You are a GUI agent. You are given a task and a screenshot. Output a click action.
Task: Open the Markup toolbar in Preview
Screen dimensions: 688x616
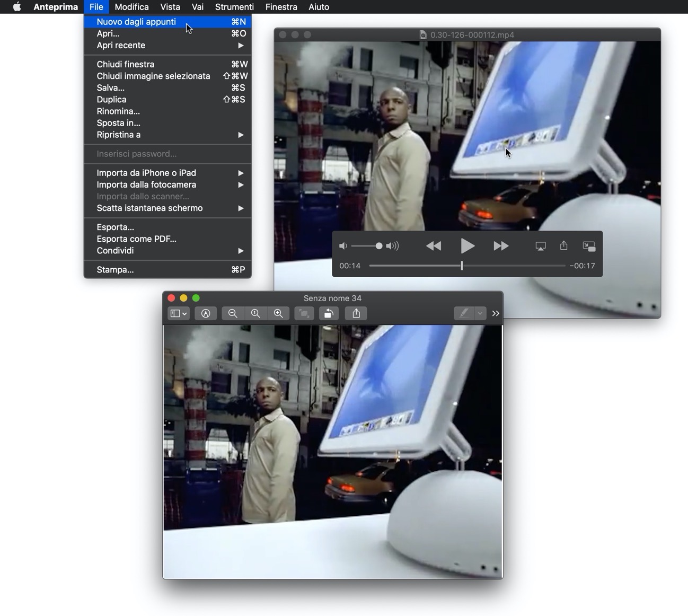click(x=206, y=314)
